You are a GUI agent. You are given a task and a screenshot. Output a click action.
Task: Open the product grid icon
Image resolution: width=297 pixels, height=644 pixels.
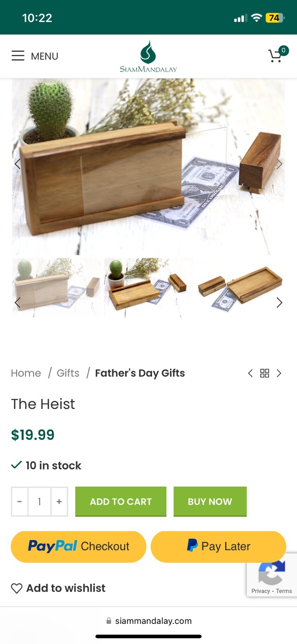point(264,373)
